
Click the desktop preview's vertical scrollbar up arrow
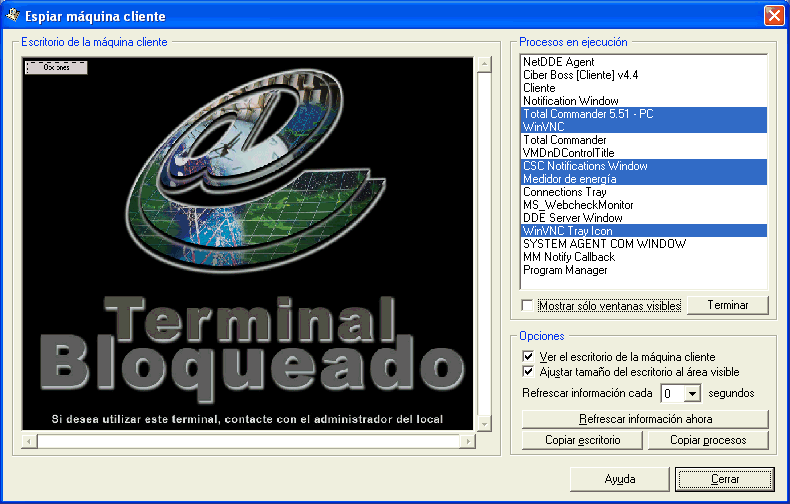pos(484,64)
